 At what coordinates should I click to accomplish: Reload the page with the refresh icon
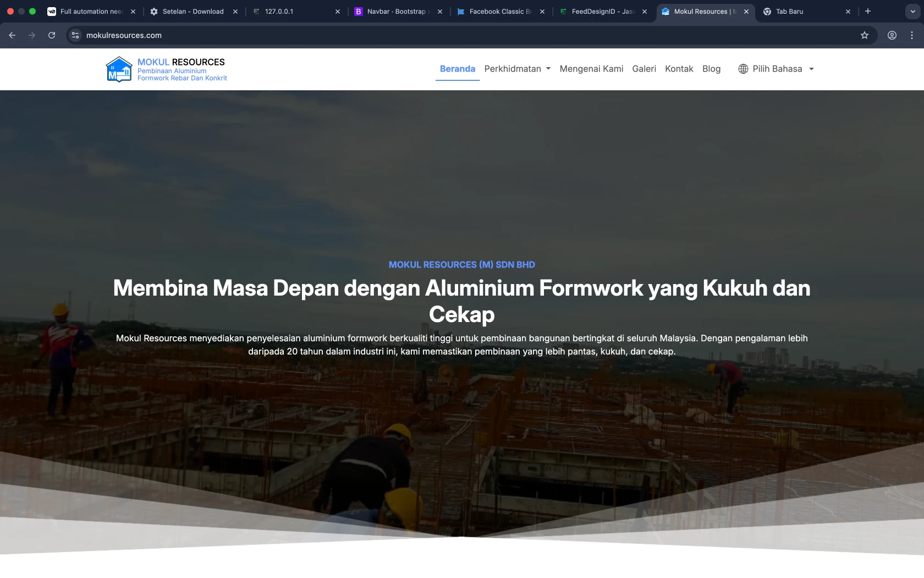coord(52,35)
